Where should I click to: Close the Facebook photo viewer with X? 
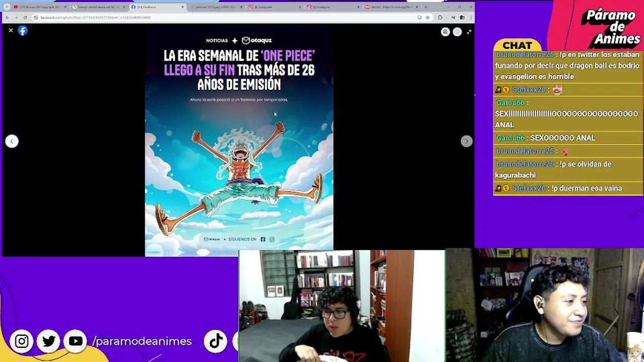(11, 31)
